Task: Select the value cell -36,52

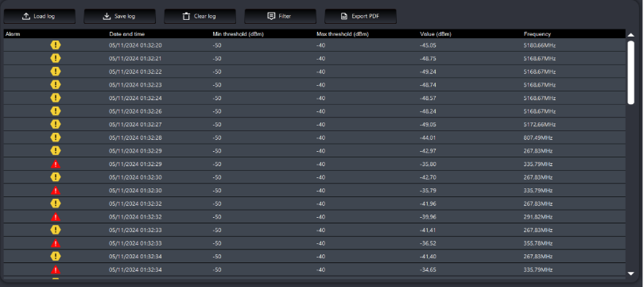Action: pyautogui.click(x=428, y=243)
